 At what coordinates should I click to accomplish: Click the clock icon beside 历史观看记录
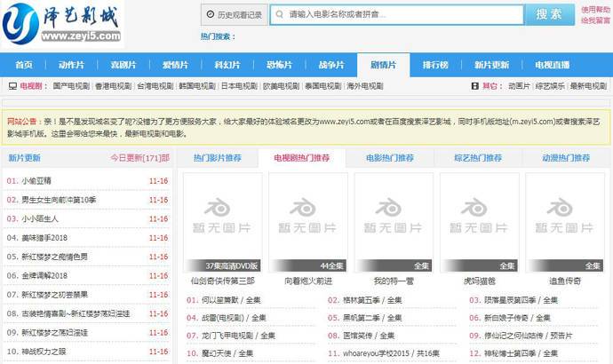point(210,15)
